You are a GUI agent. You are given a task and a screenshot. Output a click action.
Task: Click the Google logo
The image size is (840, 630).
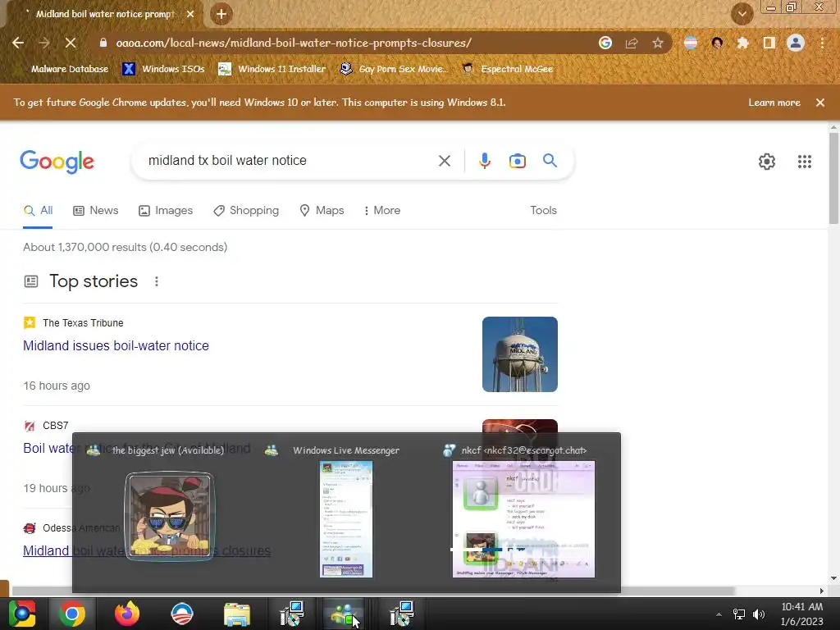pos(57,162)
